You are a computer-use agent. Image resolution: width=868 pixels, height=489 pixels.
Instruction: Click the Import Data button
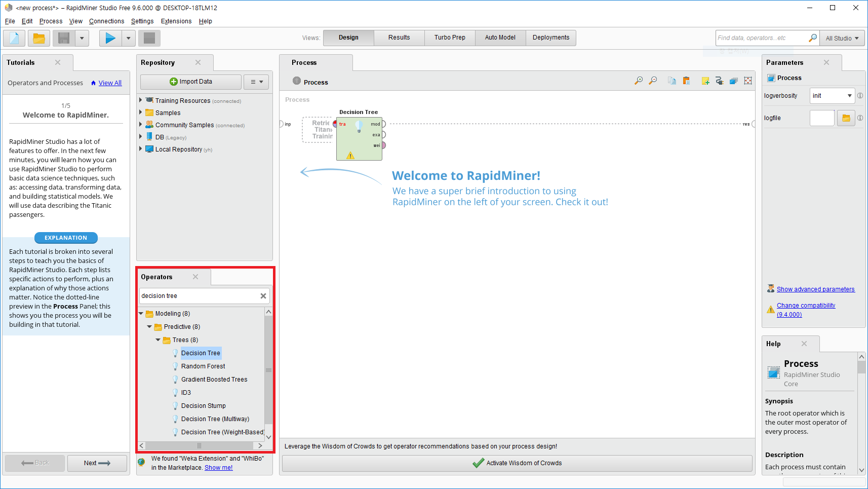pos(191,82)
